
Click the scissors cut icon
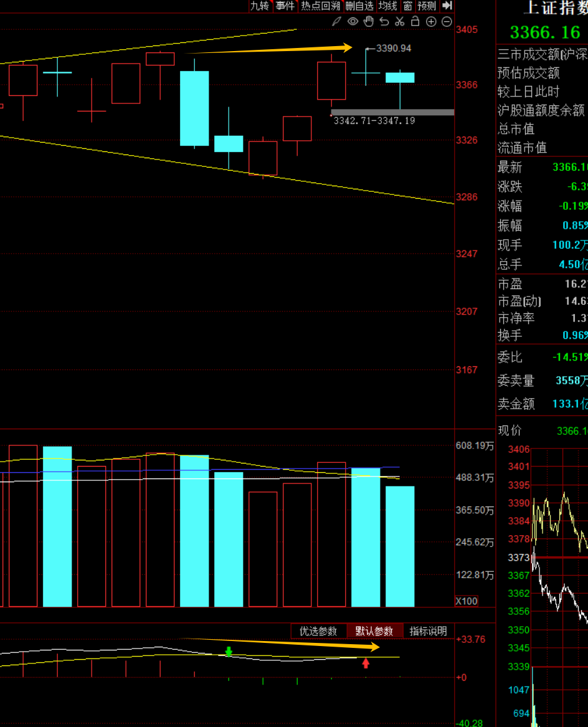coord(399,22)
